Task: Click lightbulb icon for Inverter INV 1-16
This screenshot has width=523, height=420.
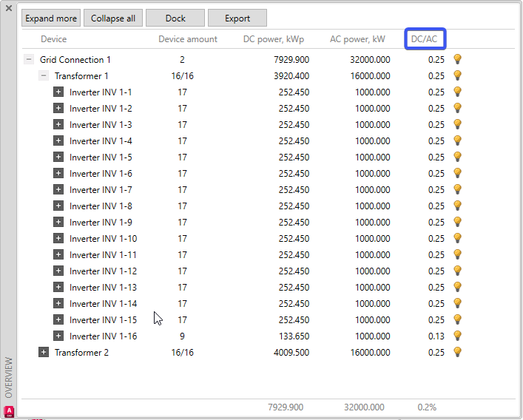Action: click(x=458, y=336)
